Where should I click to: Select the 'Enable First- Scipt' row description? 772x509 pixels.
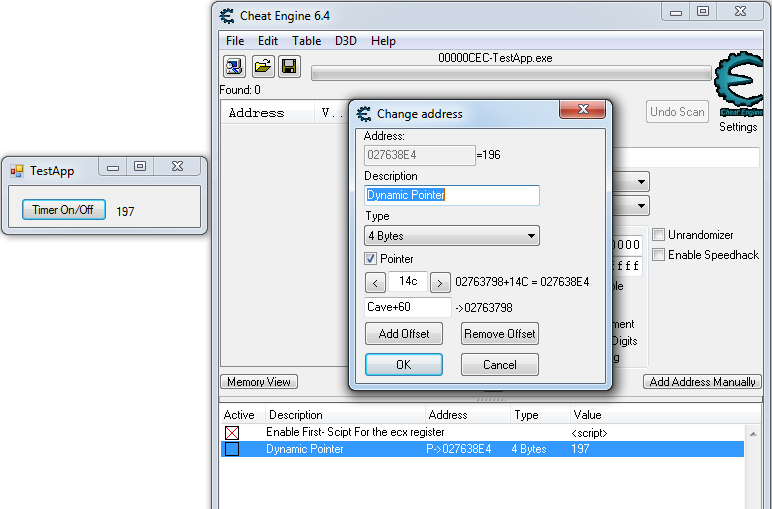355,432
